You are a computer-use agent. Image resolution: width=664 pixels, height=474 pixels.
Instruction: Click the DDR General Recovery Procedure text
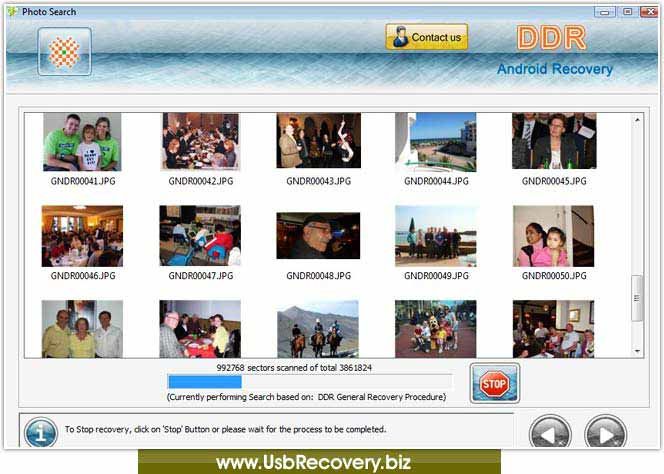pos(382,397)
